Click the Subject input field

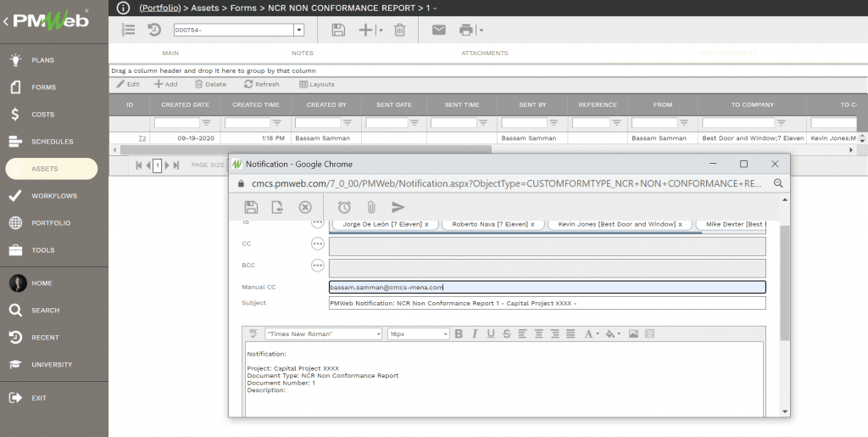click(x=547, y=303)
